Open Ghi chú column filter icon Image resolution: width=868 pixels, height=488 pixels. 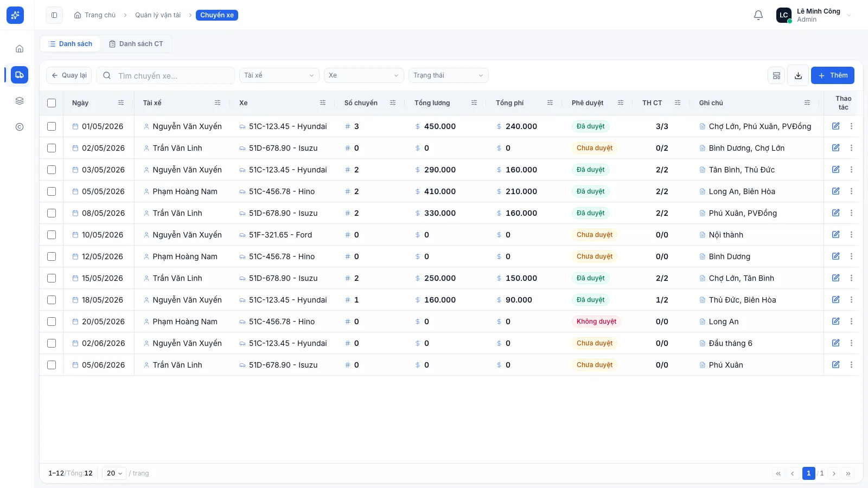point(807,102)
